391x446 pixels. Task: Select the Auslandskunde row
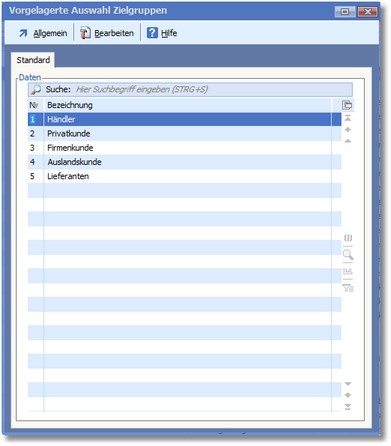click(184, 162)
